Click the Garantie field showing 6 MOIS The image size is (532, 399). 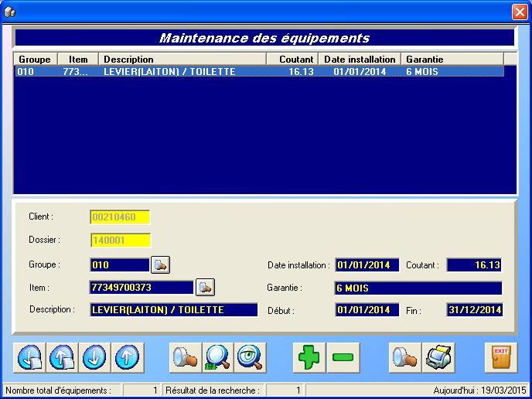418,288
